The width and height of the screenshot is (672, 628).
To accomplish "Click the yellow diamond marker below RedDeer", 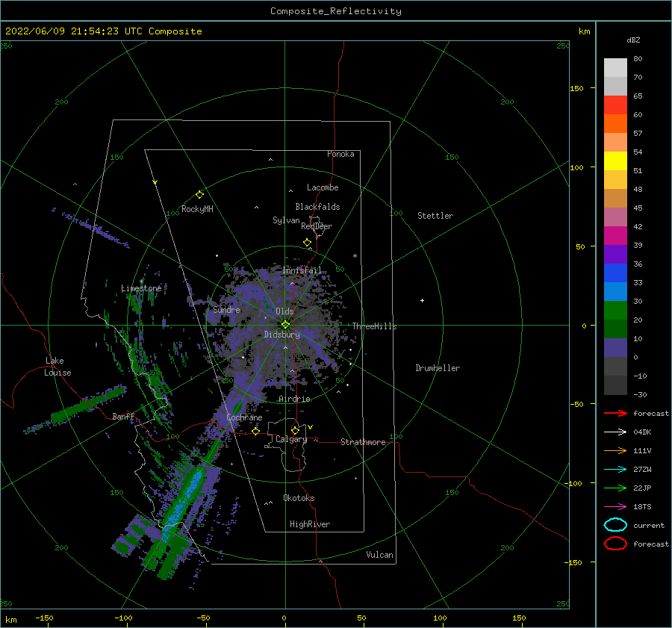I will tap(307, 243).
